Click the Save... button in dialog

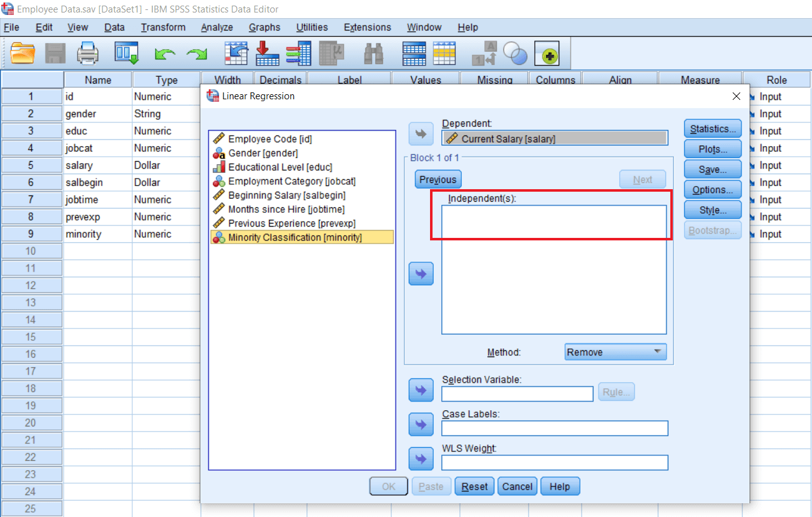point(713,169)
